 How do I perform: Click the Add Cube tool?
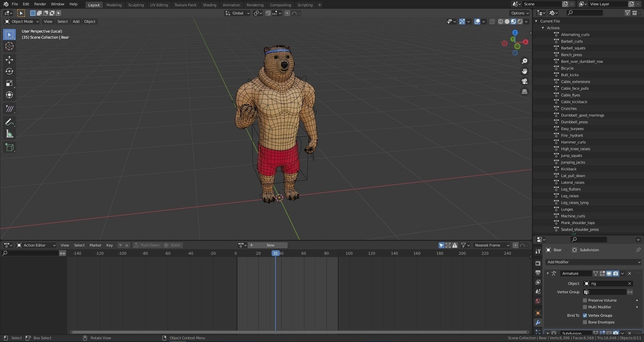9,147
